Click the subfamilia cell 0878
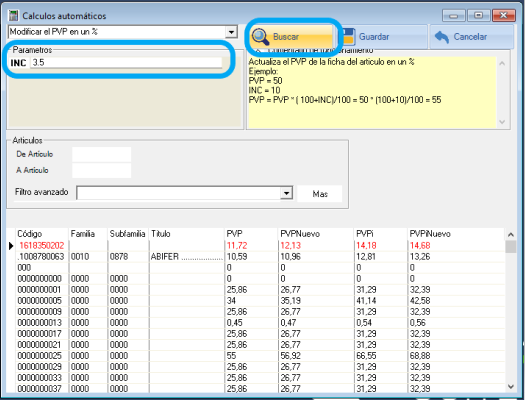Screen dimensions: 525x400 point(119,256)
